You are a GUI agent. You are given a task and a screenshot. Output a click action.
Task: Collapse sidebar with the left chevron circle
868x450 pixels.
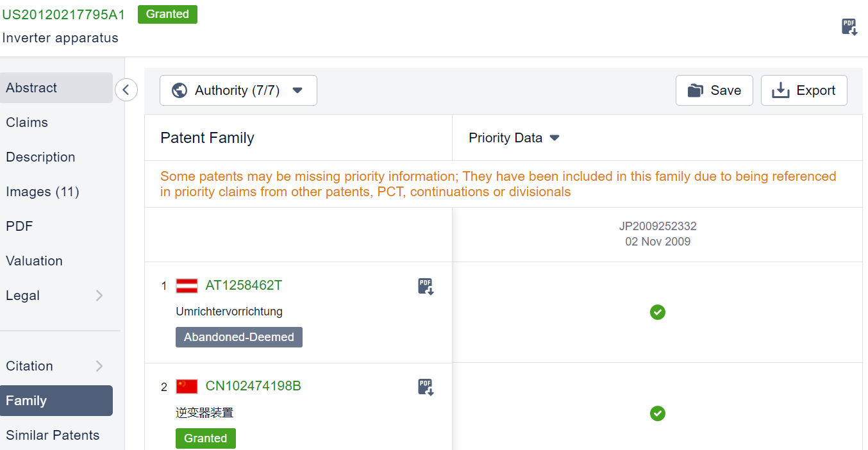tap(126, 90)
